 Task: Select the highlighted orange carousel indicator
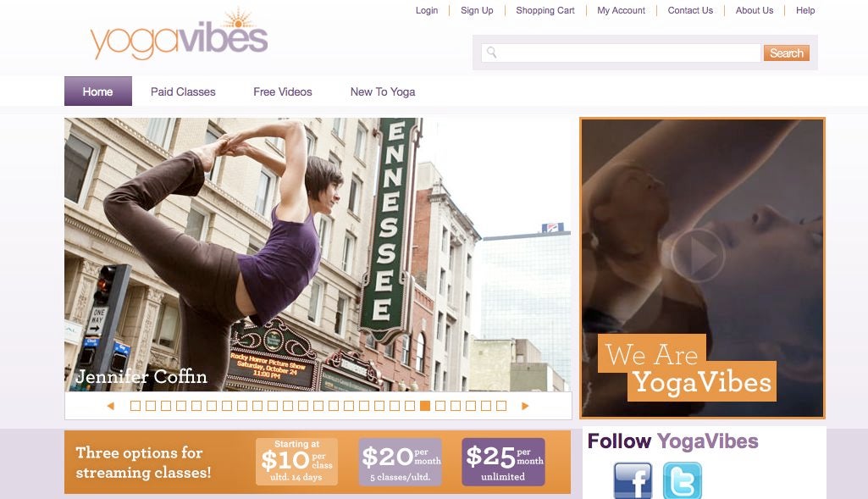(425, 406)
